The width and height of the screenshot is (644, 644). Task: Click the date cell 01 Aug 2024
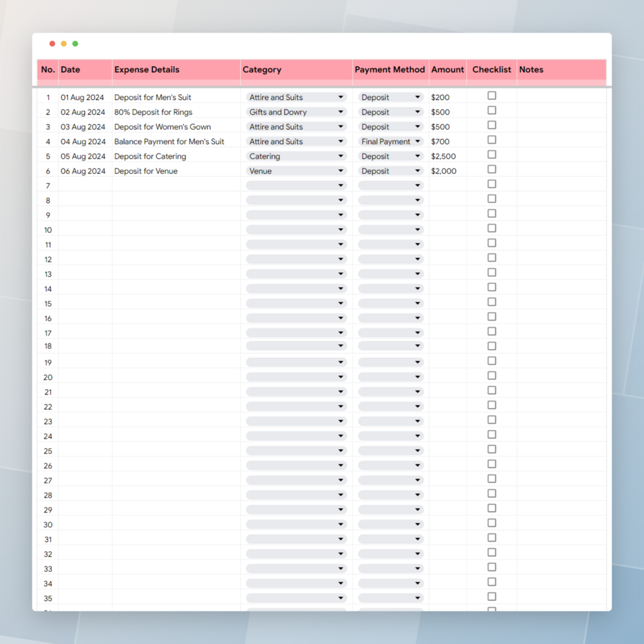[x=85, y=97]
